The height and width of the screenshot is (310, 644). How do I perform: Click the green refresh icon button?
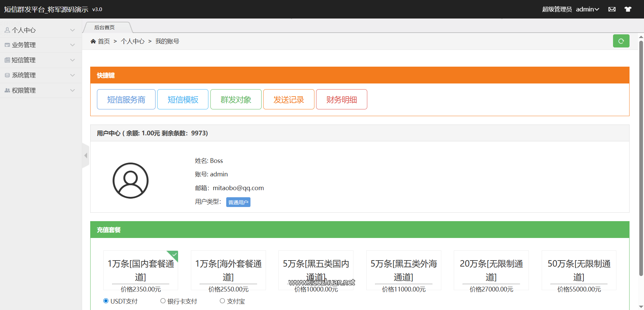pos(621,41)
